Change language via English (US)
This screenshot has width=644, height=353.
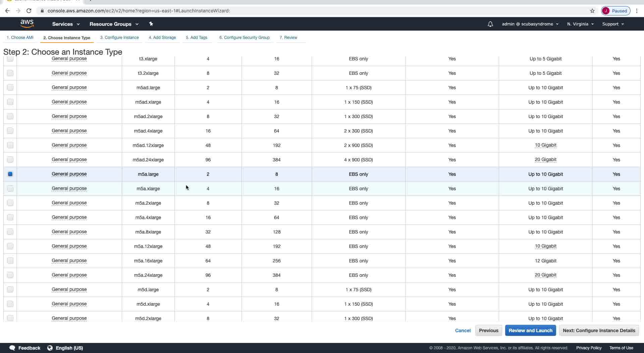pos(69,348)
